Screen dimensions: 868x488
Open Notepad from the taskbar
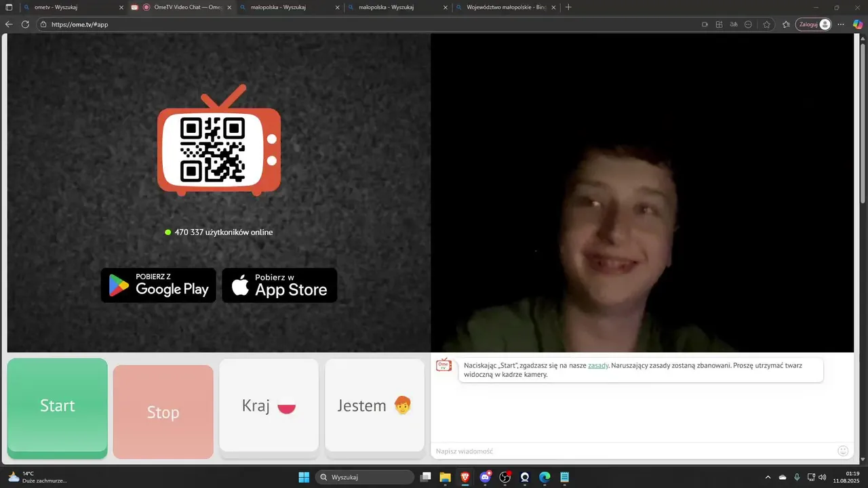tap(564, 477)
